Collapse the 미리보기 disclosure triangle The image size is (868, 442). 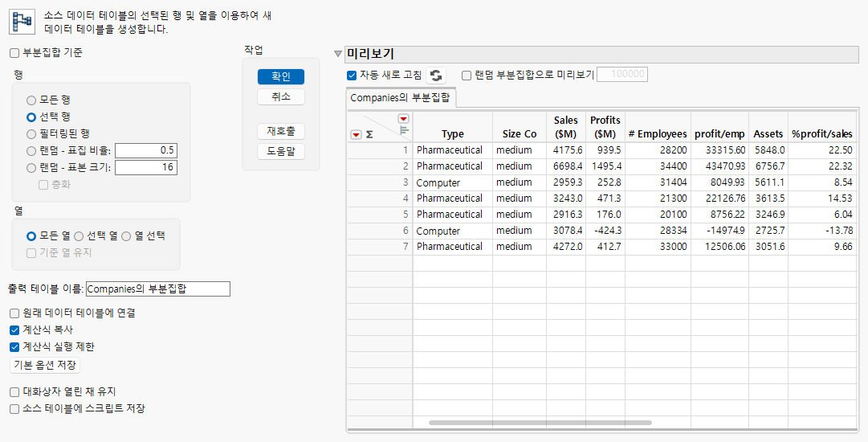pos(338,55)
